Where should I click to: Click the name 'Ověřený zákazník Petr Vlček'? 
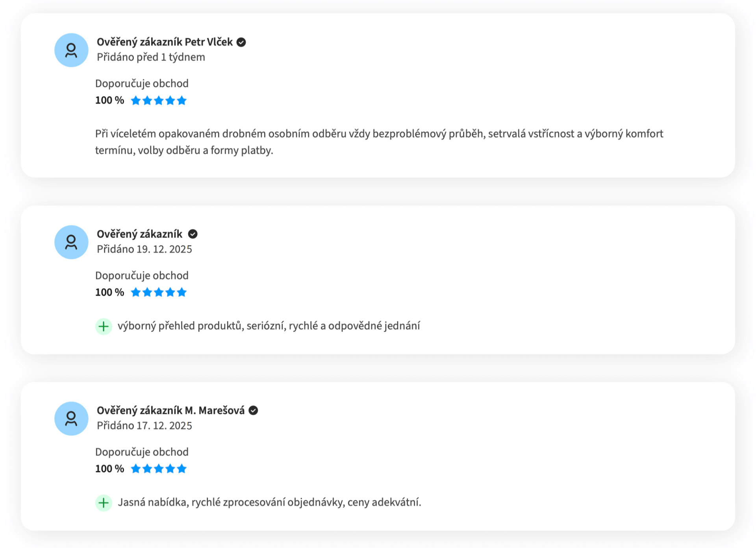click(x=165, y=42)
